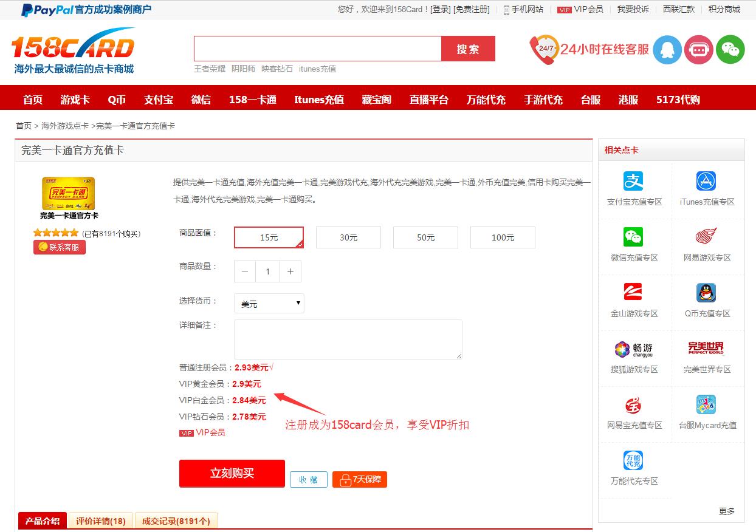Image resolution: width=756 pixels, height=532 pixels.
Task: Click the 24/7 phone service icon
Action: click(544, 50)
